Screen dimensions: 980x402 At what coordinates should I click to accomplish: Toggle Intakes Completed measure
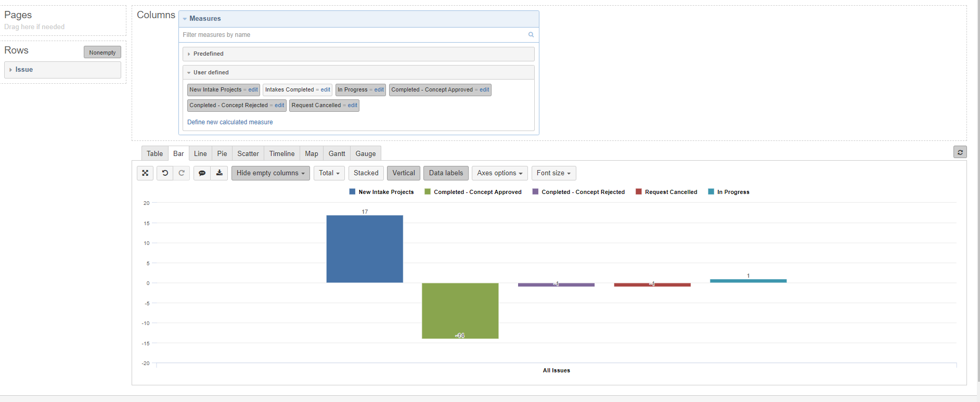(x=289, y=90)
